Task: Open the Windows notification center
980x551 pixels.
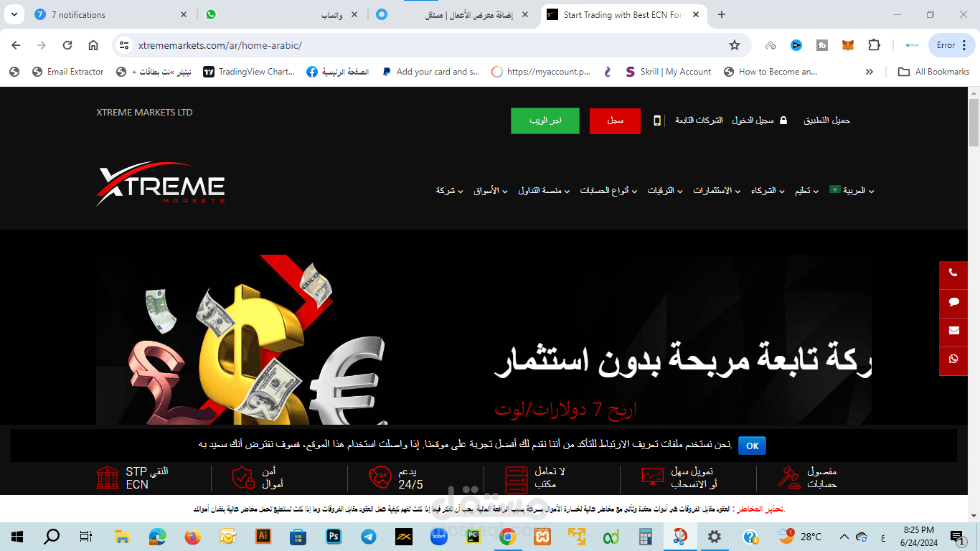Action: 957,537
